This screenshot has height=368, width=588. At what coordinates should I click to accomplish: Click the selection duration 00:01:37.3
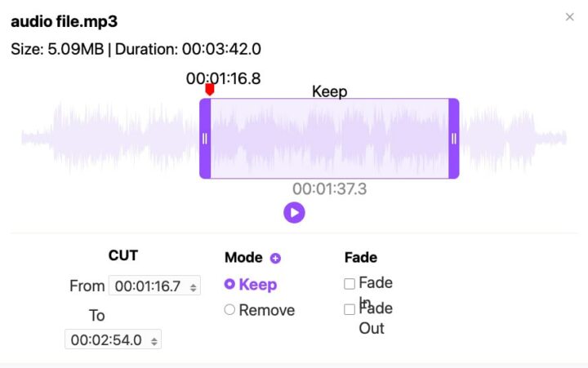pos(329,189)
